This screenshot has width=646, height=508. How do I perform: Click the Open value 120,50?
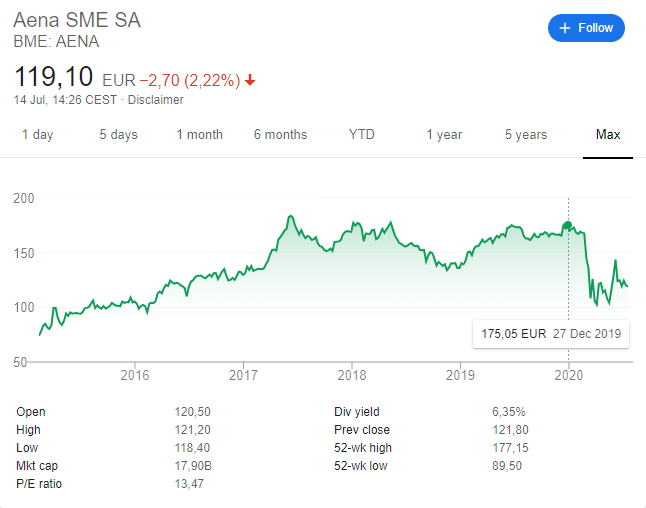pyautogui.click(x=192, y=412)
